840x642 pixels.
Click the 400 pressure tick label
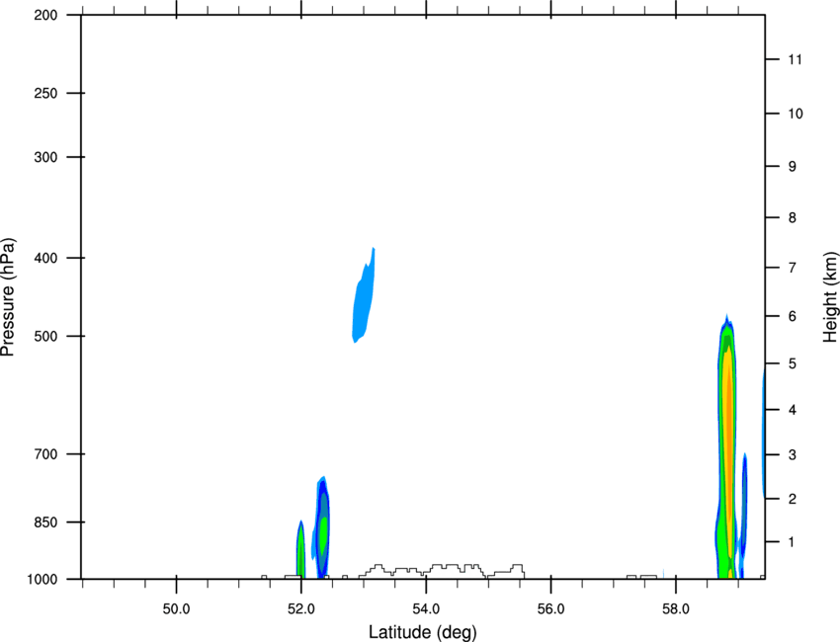pos(45,258)
